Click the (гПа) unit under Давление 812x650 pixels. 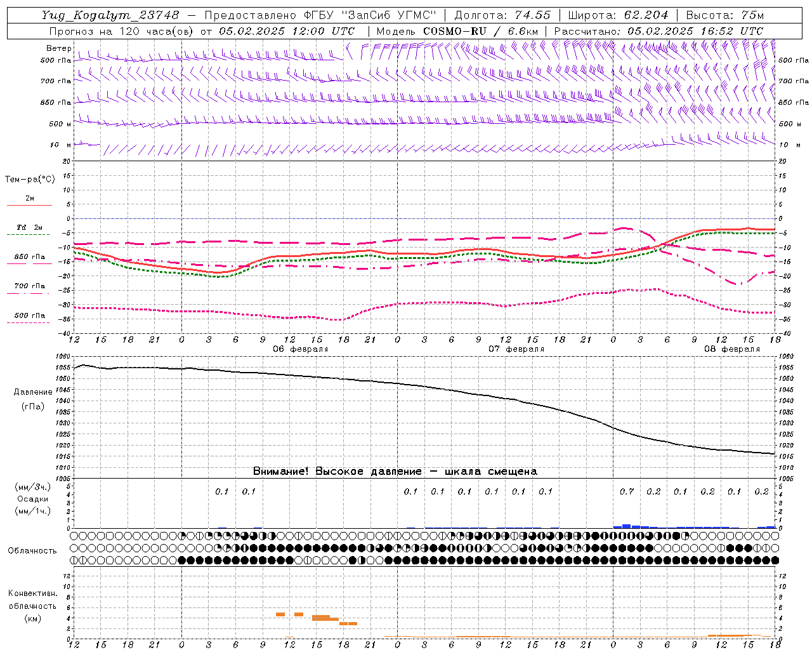coord(33,407)
